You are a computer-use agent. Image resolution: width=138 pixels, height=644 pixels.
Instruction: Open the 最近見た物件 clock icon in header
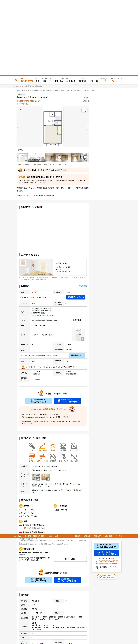(x=104, y=81)
